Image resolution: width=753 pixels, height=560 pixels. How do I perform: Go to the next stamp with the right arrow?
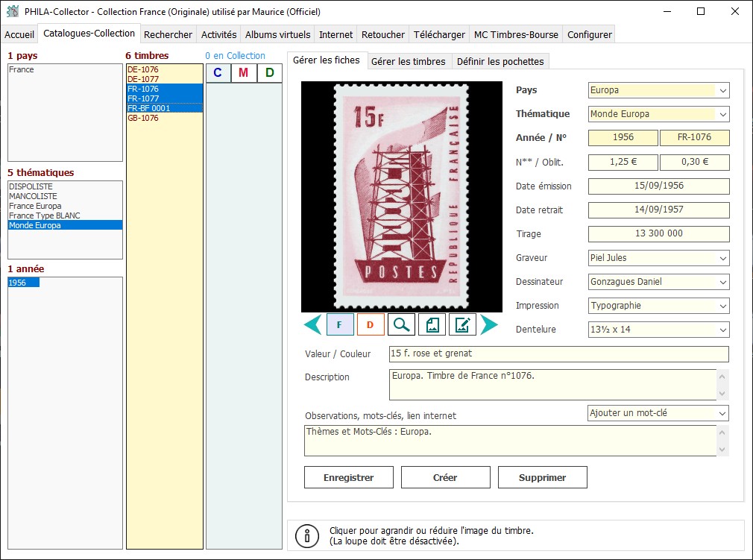click(489, 324)
